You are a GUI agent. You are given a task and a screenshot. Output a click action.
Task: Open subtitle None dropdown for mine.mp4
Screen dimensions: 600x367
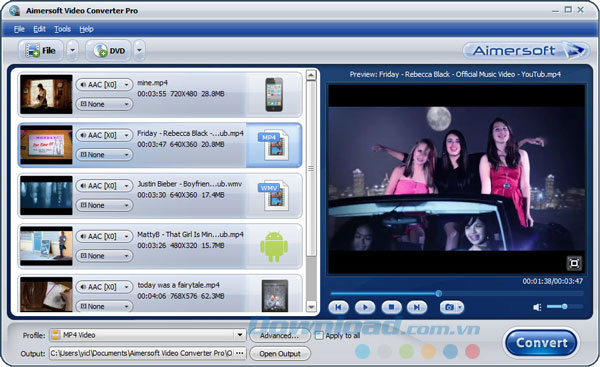coord(104,104)
